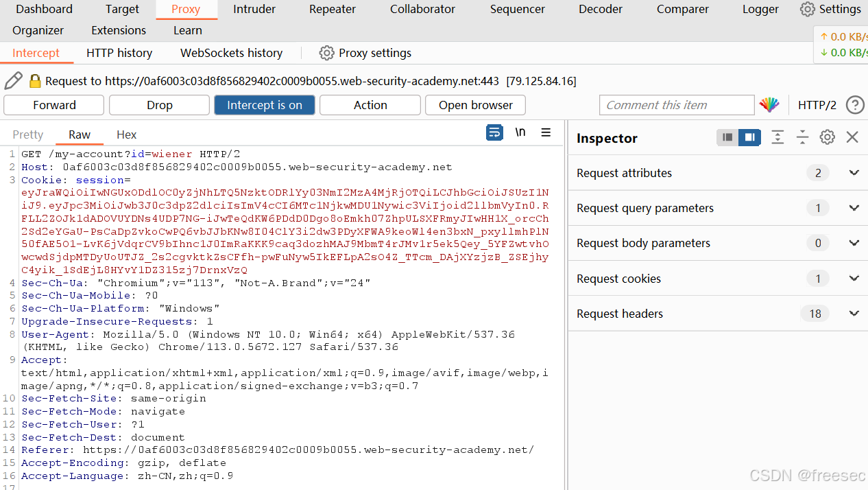Switch editor to Raw view
Image resolution: width=868 pixels, height=490 pixels.
click(x=80, y=135)
